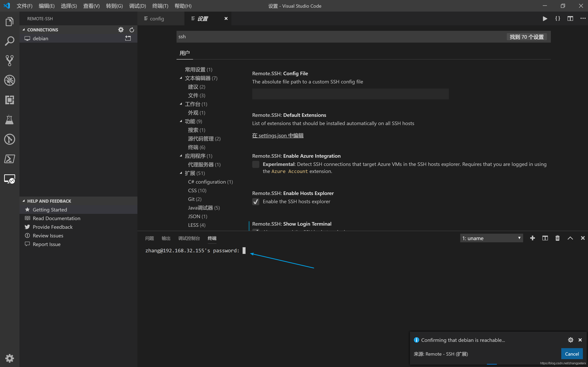Toggle Enable the SSH hosts explorer checkbox

(256, 202)
